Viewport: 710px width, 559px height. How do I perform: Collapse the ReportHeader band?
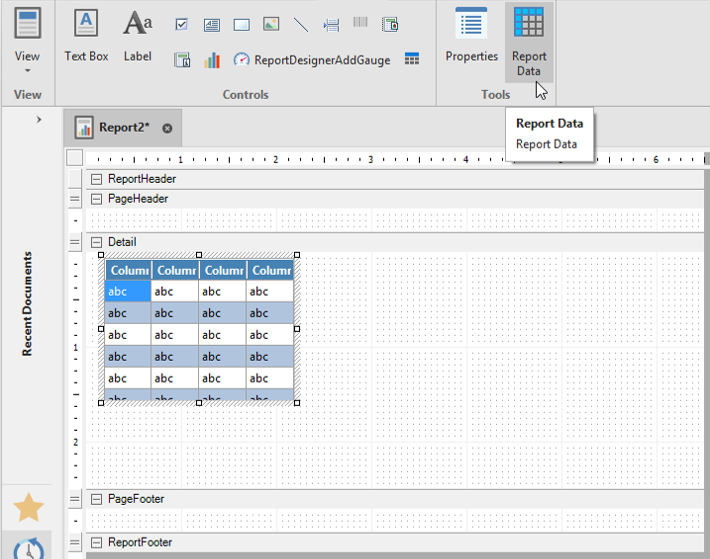(96, 179)
